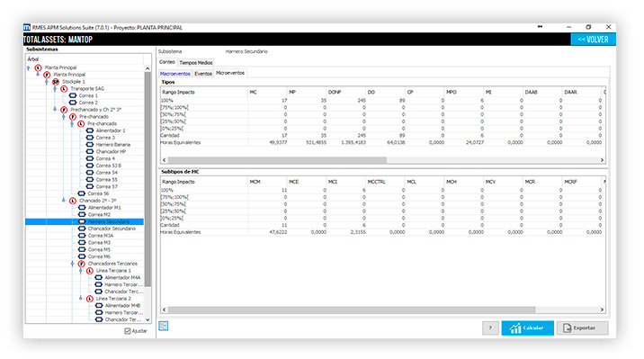Click the Calcular button
The width and height of the screenshot is (644, 359).
pos(527,328)
